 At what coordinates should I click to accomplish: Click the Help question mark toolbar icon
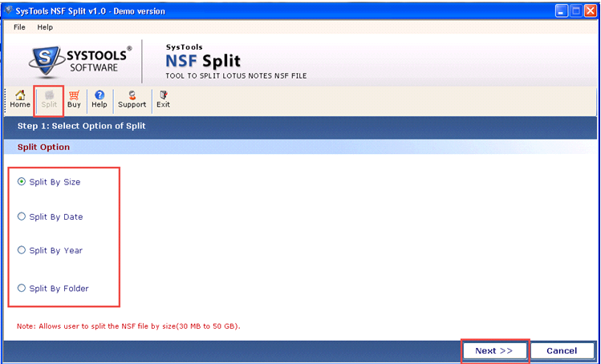tap(99, 99)
